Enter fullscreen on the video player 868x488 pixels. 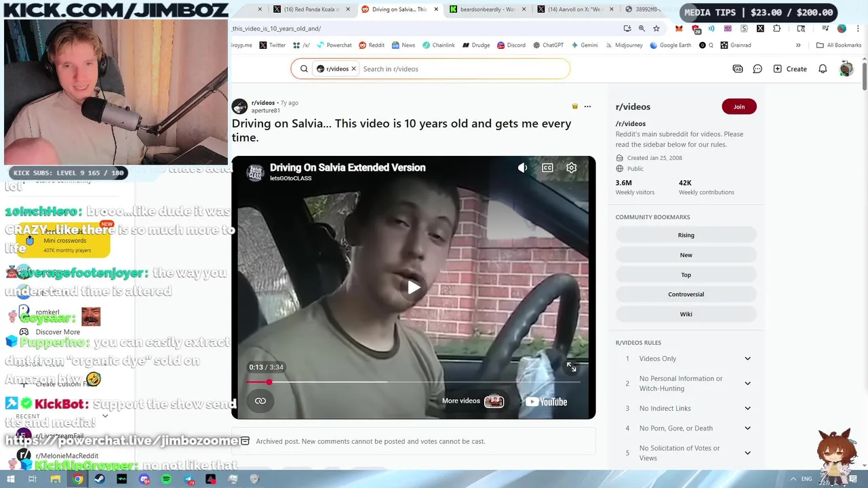coord(572,367)
